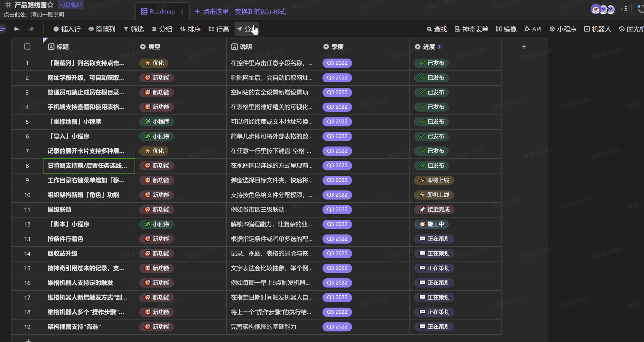Select the Roadmap view tab
The width and height of the screenshot is (644, 342).
tap(158, 12)
